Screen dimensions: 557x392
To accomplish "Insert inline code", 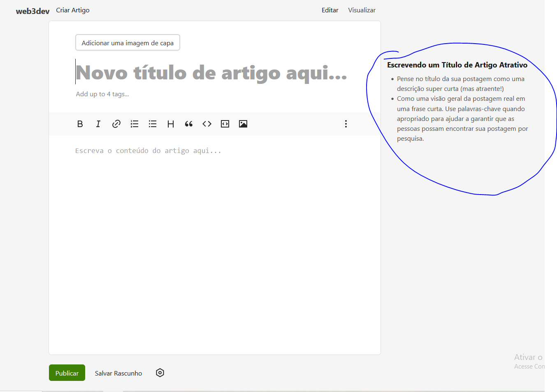I will [x=207, y=124].
